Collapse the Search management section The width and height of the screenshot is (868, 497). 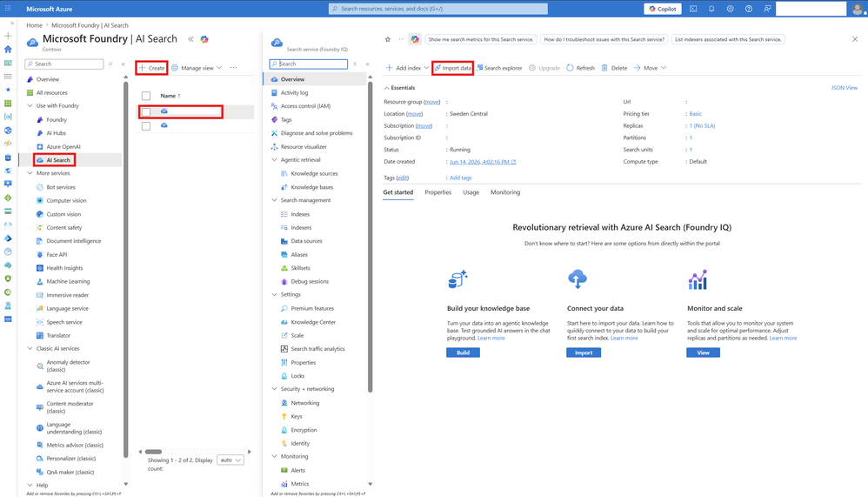274,200
